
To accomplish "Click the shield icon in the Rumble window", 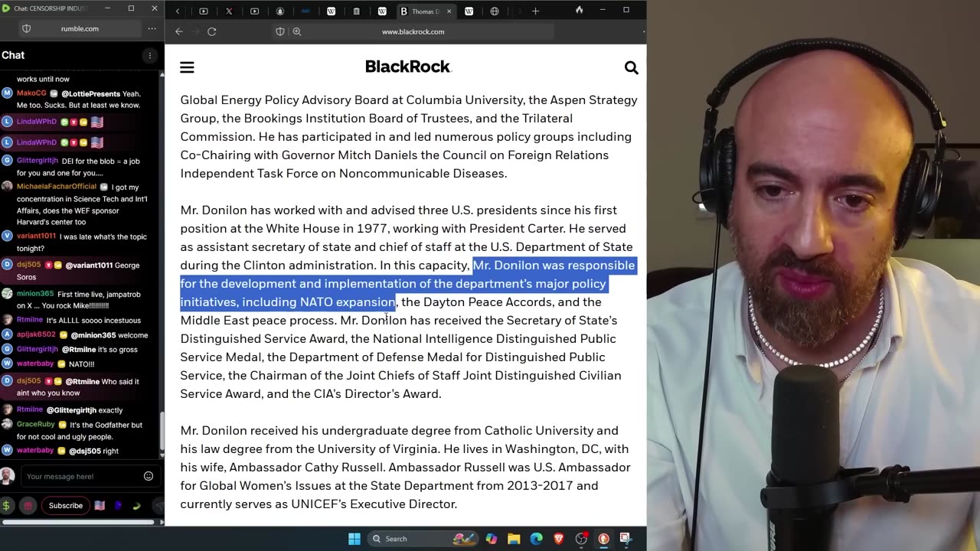I will pos(26,28).
